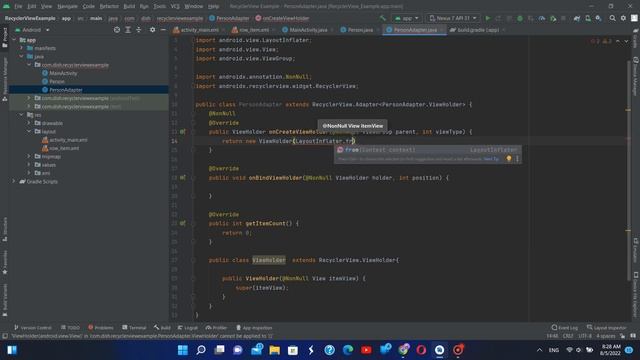
Task: Open the app run configuration dropdown
Action: 407,18
